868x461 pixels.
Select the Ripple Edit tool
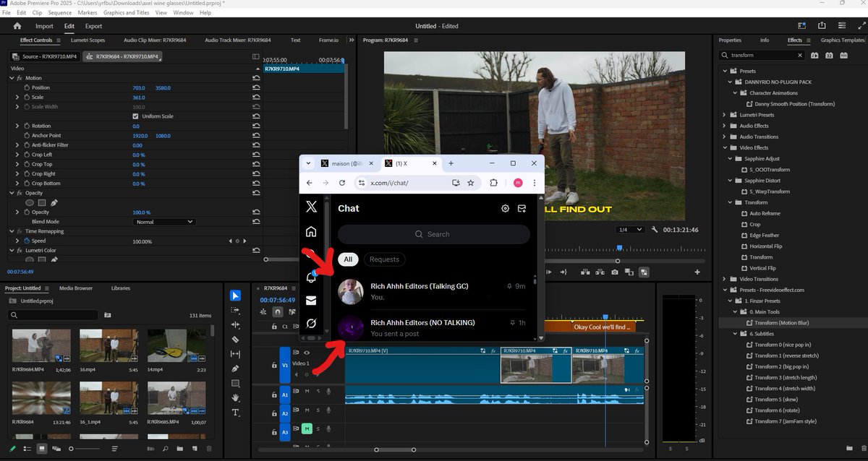pos(235,325)
